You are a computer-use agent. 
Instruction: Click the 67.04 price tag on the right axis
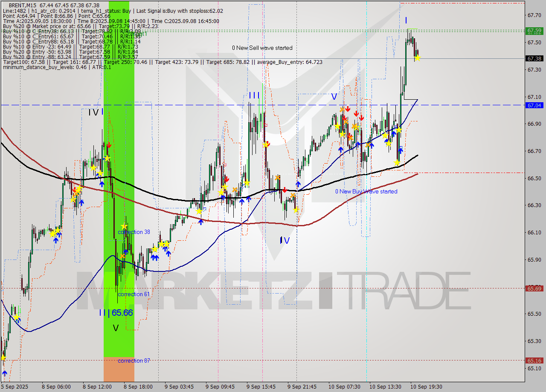pyautogui.click(x=534, y=105)
